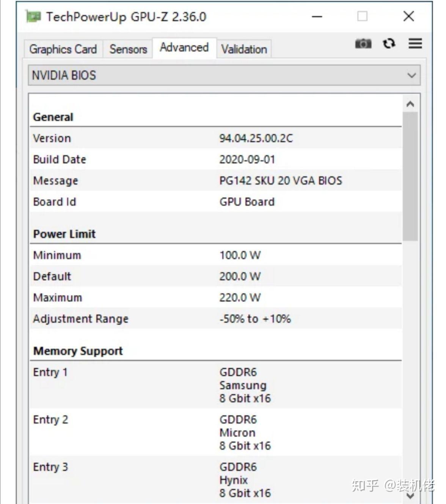Click the General section header
The width and height of the screenshot is (446, 504).
pyautogui.click(x=53, y=117)
